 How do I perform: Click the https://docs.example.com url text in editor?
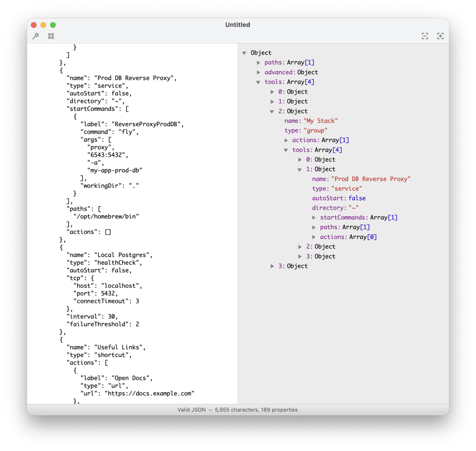(149, 393)
